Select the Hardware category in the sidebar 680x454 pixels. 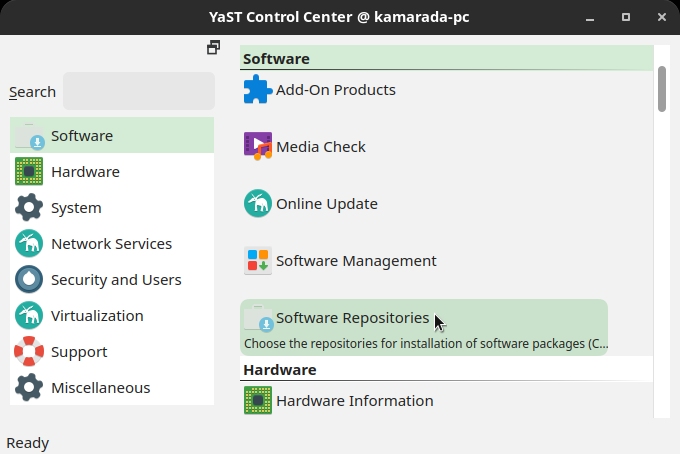(x=112, y=172)
